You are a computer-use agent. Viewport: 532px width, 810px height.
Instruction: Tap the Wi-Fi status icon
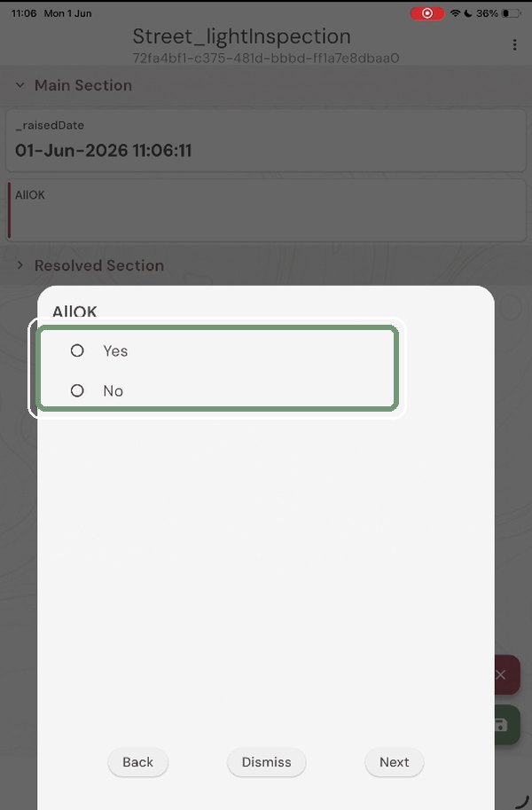click(x=455, y=13)
